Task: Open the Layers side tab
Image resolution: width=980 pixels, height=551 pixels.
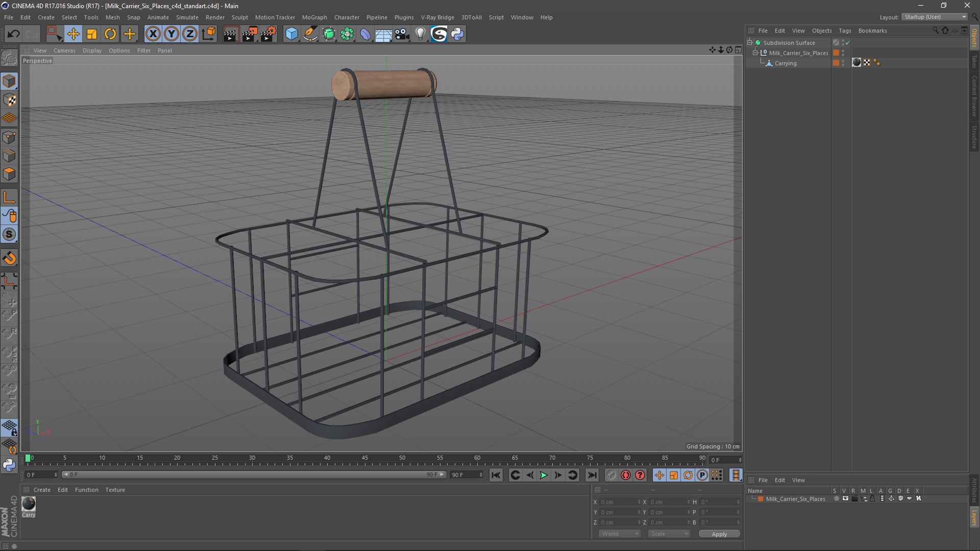Action: coord(974,518)
